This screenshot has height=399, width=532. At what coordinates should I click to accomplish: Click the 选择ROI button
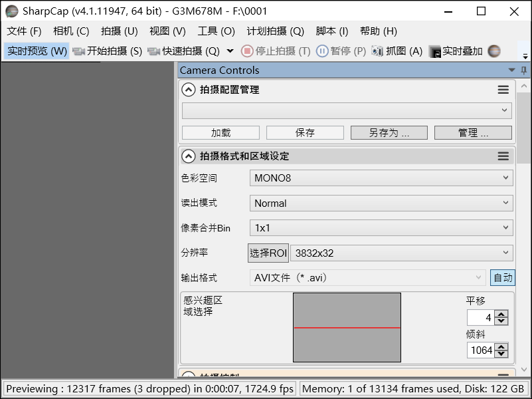[268, 253]
